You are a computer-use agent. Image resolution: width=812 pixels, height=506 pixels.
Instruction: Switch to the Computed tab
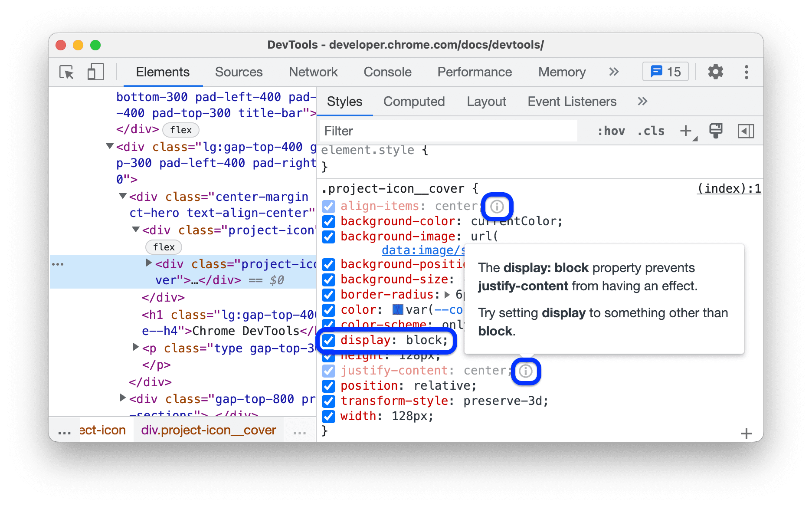click(413, 102)
